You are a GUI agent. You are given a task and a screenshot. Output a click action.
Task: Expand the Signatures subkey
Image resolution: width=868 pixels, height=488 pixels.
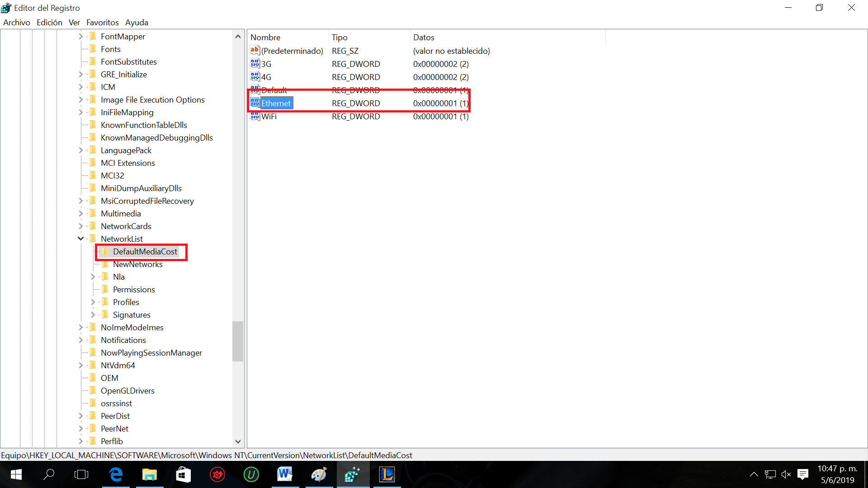click(x=93, y=315)
